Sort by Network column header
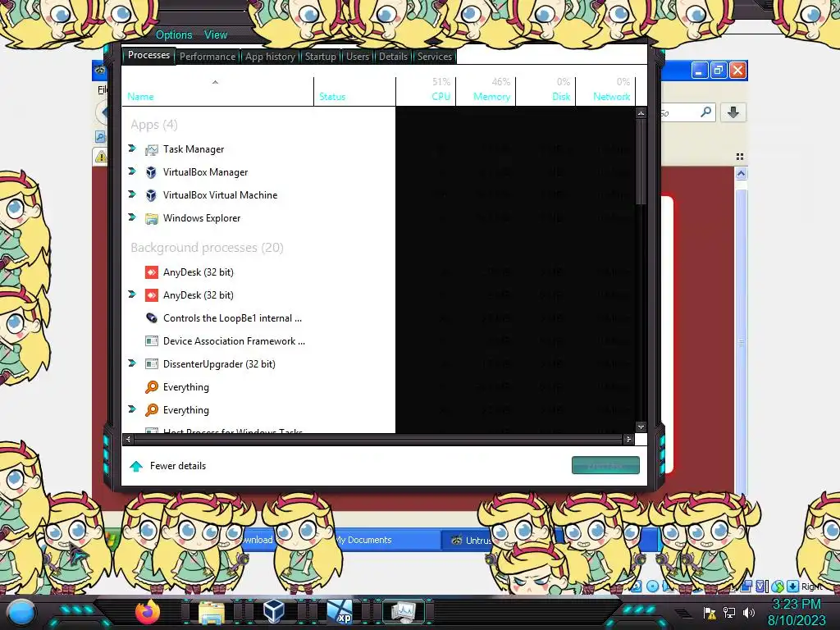 point(606,91)
